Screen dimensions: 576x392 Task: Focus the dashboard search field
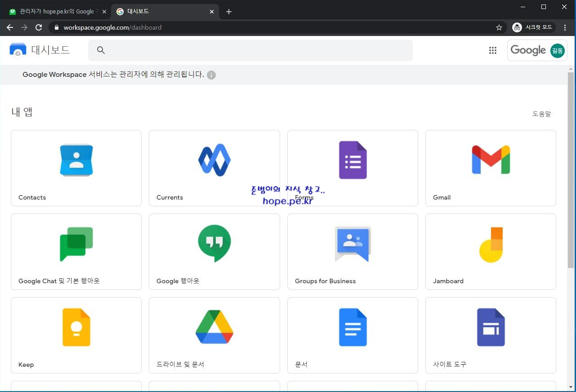[x=250, y=50]
